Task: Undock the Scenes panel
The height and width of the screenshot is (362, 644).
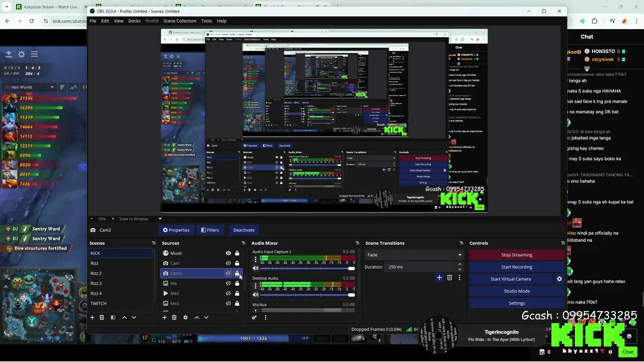Action: point(154,243)
